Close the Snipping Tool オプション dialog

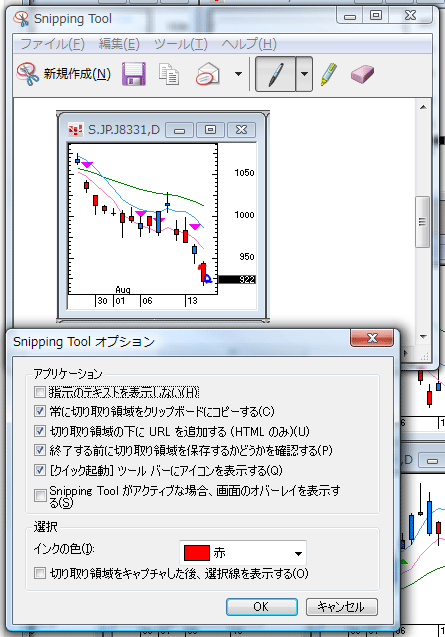tap(372, 338)
